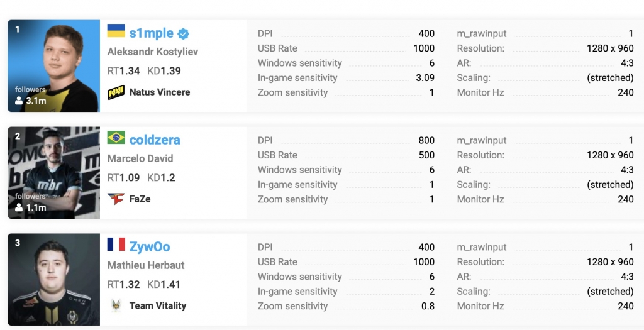Click the France flag beside ZywOo

[x=116, y=245]
